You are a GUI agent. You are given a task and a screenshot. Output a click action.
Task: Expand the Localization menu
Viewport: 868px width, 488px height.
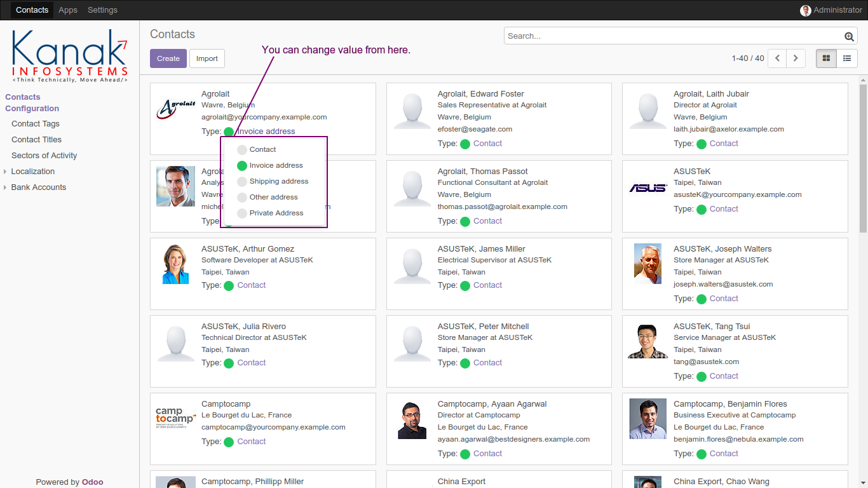[x=32, y=172]
